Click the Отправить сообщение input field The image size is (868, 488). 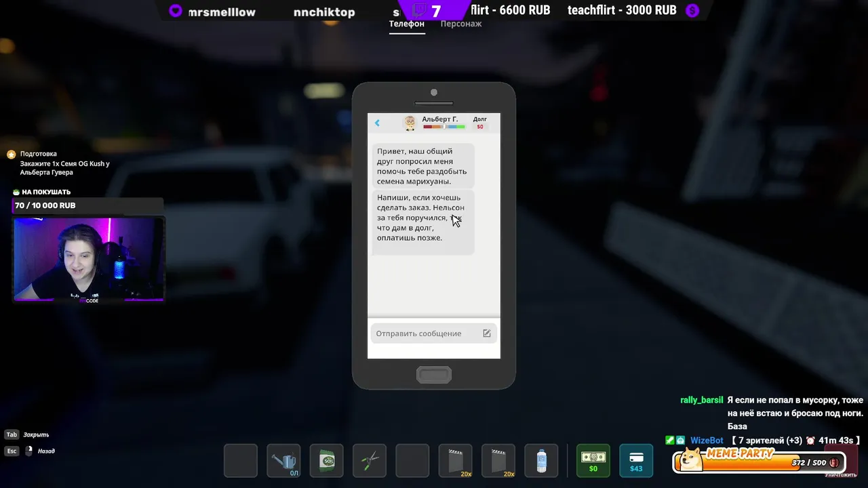point(434,333)
